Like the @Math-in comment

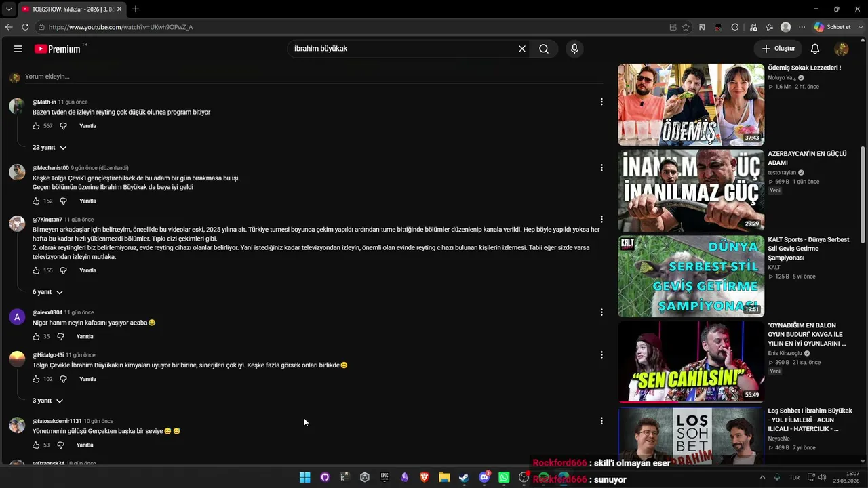pos(37,126)
